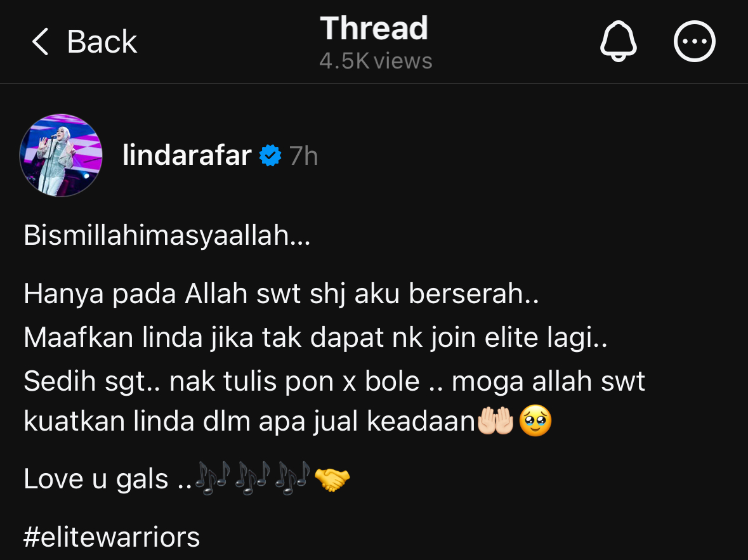Open the three-dot more options menu
Screen dimensions: 748x560
click(694, 41)
